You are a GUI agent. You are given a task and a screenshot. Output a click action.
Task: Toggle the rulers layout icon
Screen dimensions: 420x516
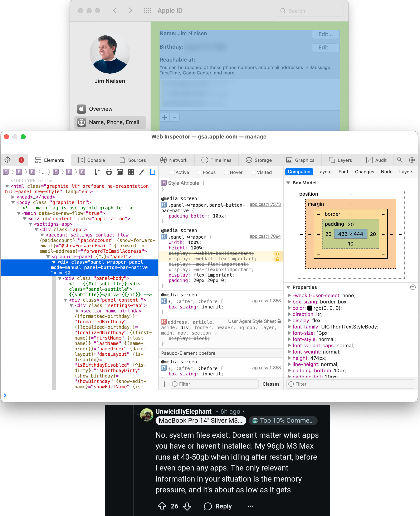(98, 172)
